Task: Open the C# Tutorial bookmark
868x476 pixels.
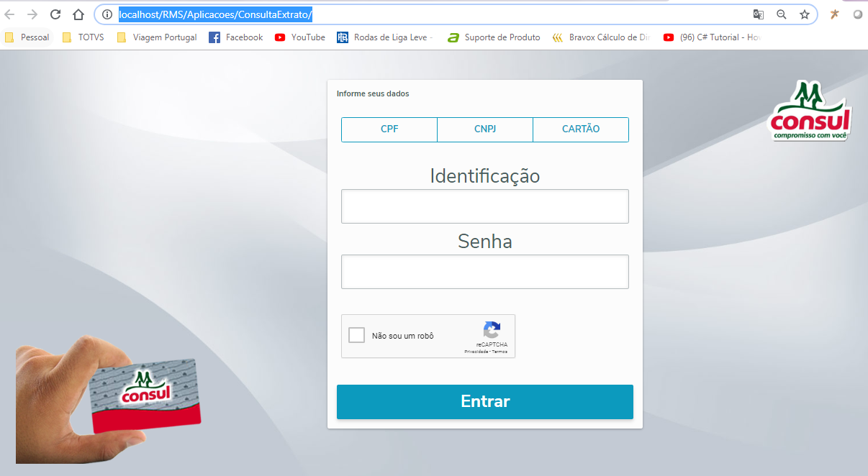Action: coord(713,37)
